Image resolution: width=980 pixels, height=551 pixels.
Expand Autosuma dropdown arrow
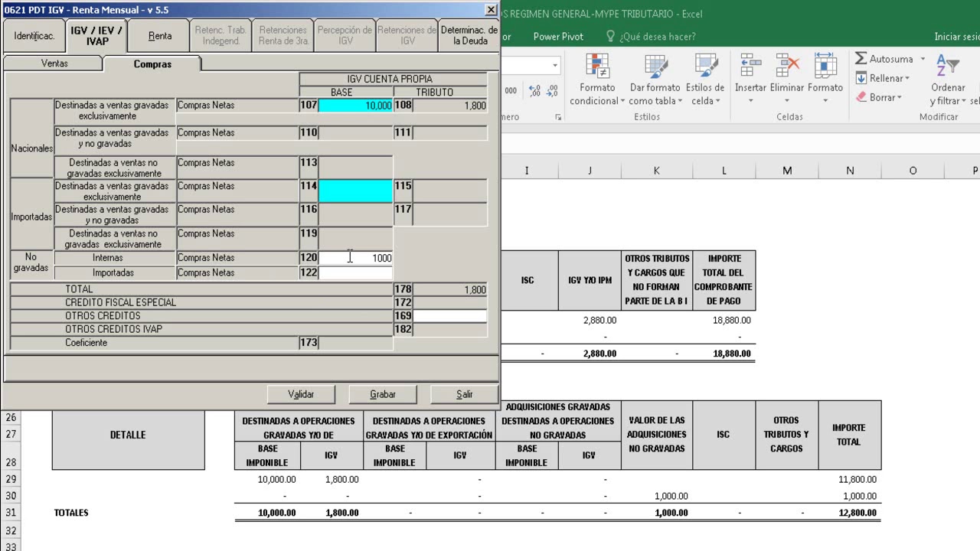[923, 59]
